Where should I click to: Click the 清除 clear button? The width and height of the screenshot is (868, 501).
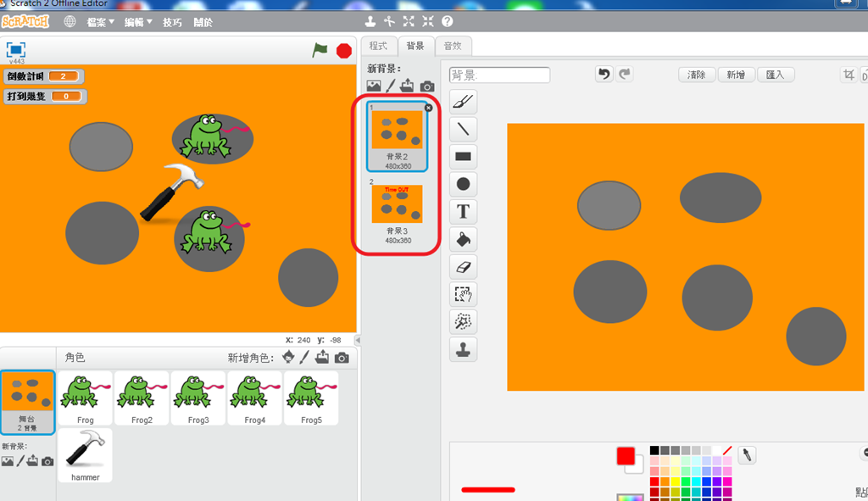pyautogui.click(x=697, y=75)
